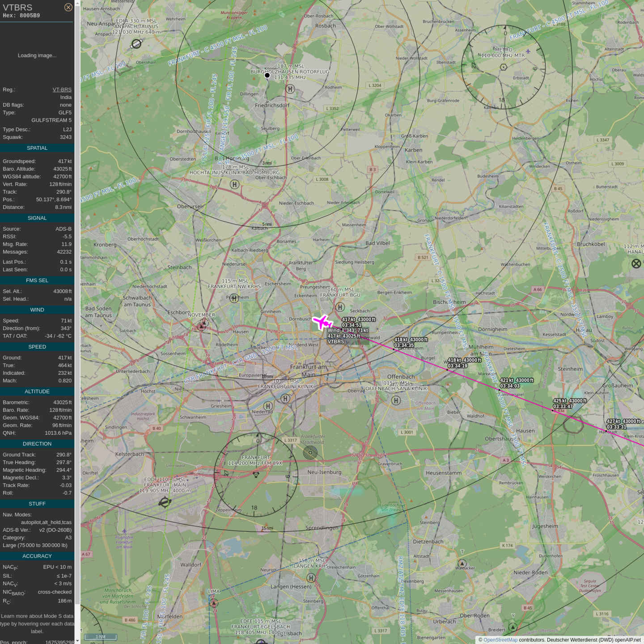Click the sidebar scrollbar down arrow

pos(77,640)
